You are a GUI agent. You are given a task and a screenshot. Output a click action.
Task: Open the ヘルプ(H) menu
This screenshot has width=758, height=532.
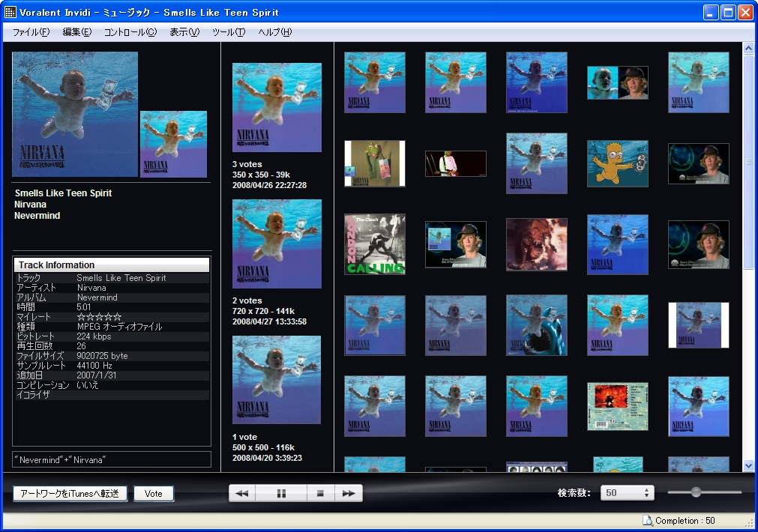(274, 32)
